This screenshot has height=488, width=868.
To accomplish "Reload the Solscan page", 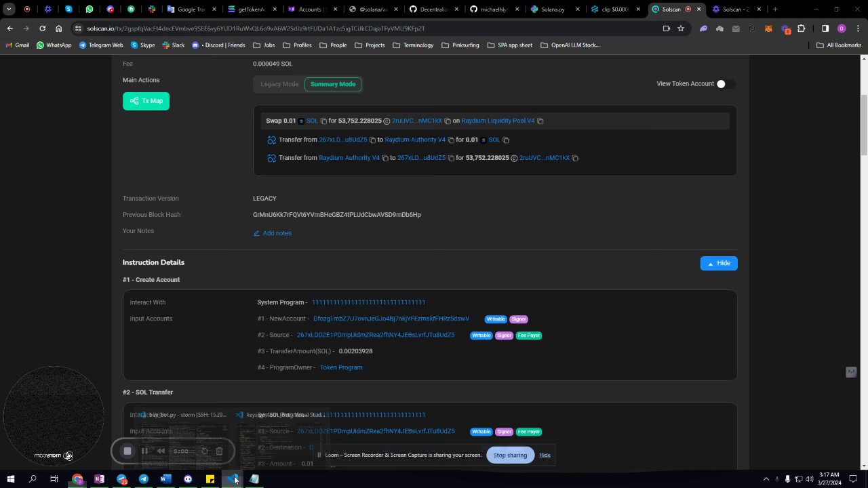I will coord(42,28).
